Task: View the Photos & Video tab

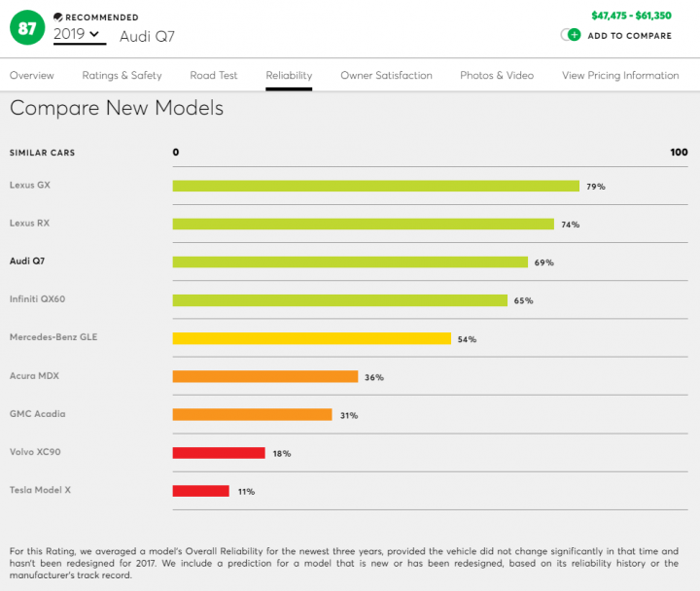Action: tap(497, 76)
